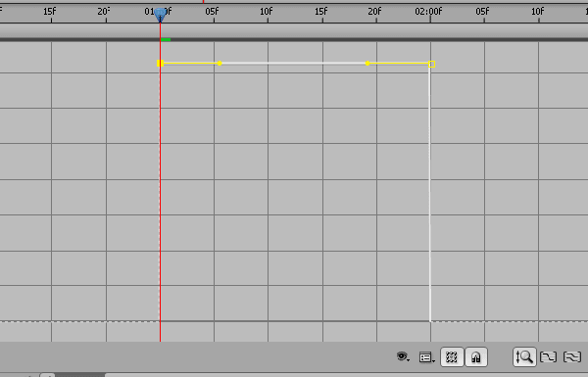Click the yellow bezier handle near 05f
The height and width of the screenshot is (377, 588).
tap(220, 64)
